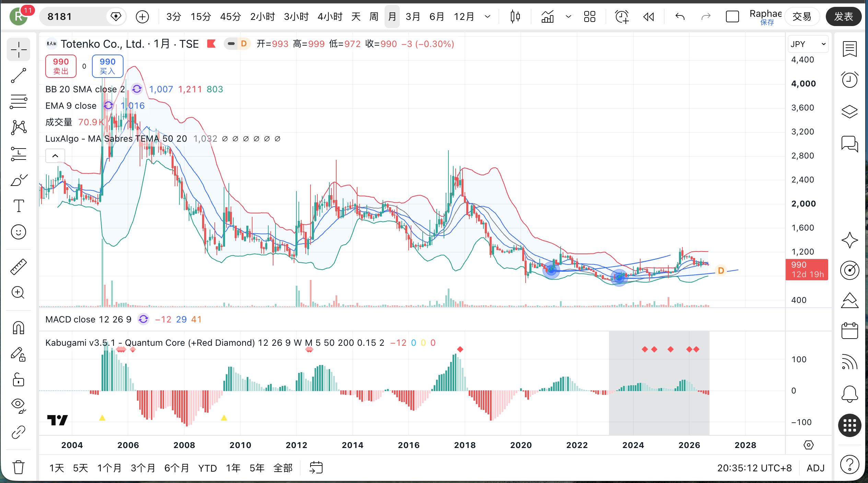
Task: Toggle lock all drawings
Action: point(19,380)
